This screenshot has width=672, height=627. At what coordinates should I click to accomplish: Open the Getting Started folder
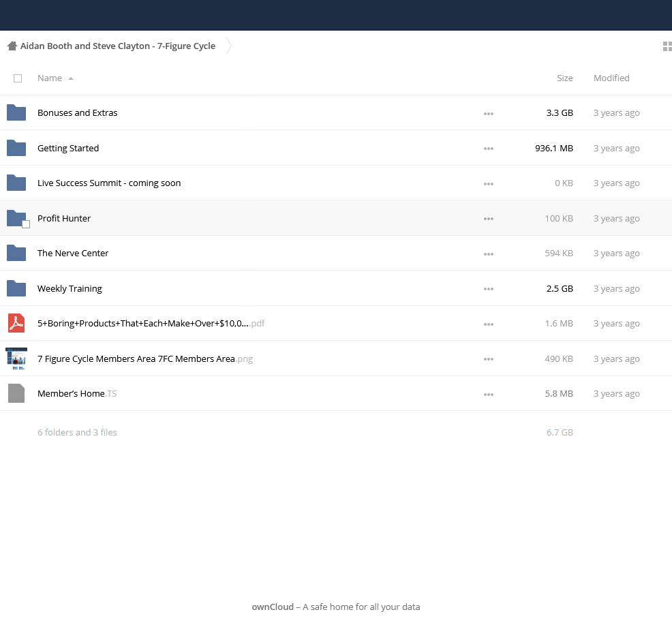(68, 149)
